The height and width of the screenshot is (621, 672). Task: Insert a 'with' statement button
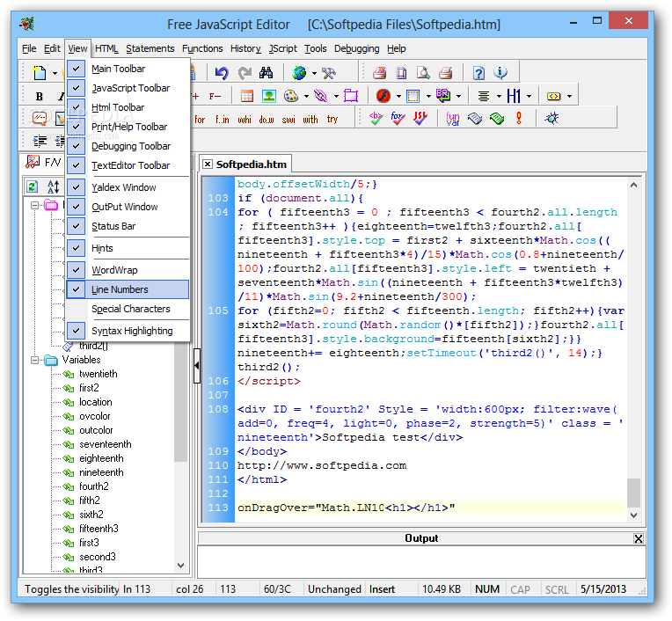(310, 119)
